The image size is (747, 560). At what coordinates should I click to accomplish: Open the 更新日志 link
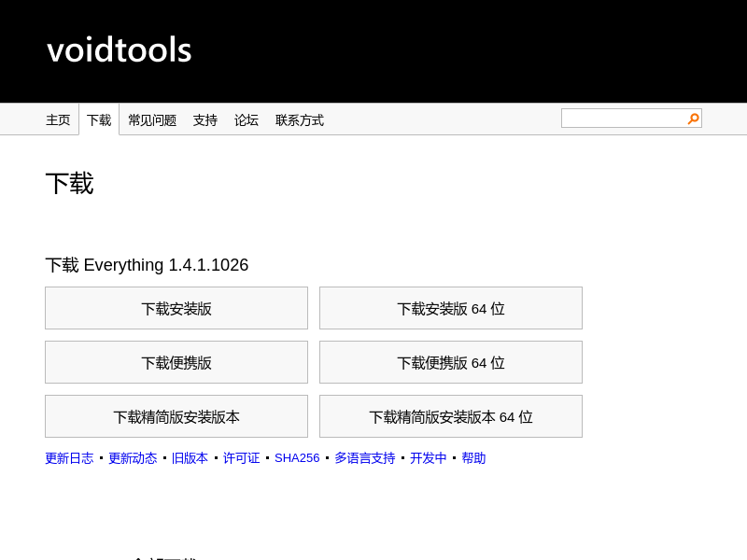click(x=69, y=458)
